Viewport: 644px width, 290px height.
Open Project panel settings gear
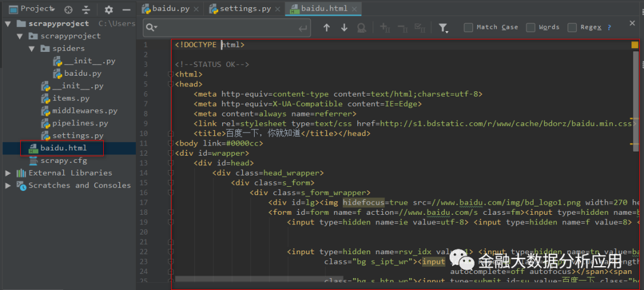pos(109,9)
